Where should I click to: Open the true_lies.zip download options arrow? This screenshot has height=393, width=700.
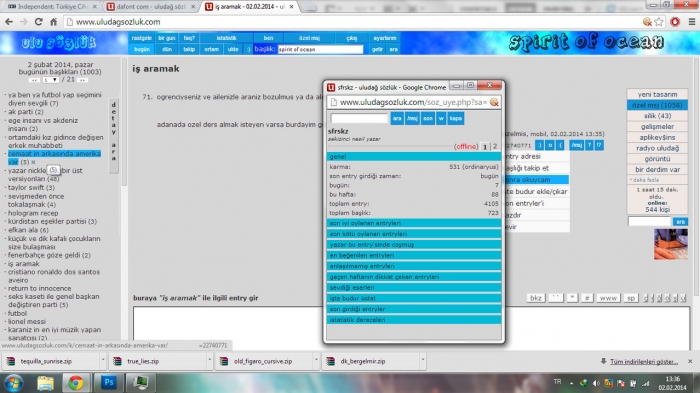tap(209, 360)
